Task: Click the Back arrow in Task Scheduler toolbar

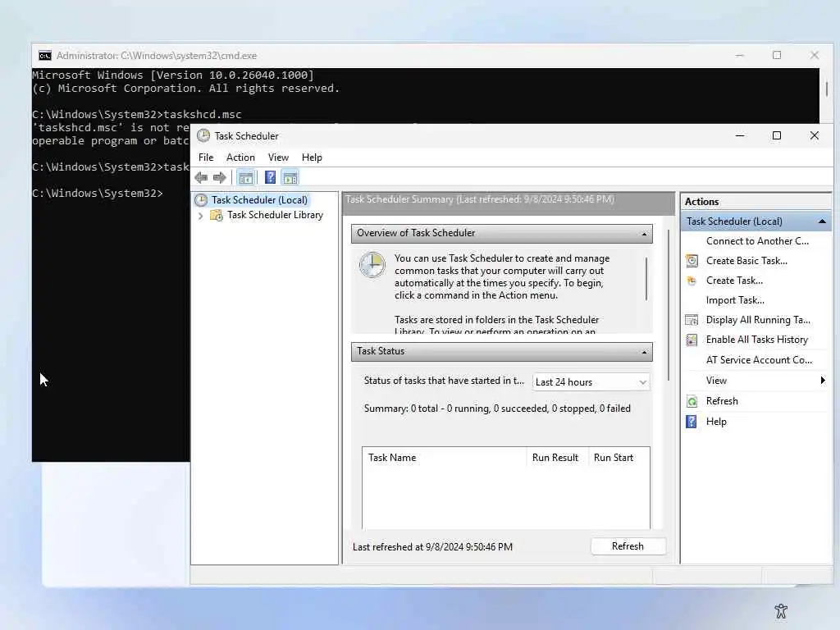Action: pyautogui.click(x=202, y=178)
